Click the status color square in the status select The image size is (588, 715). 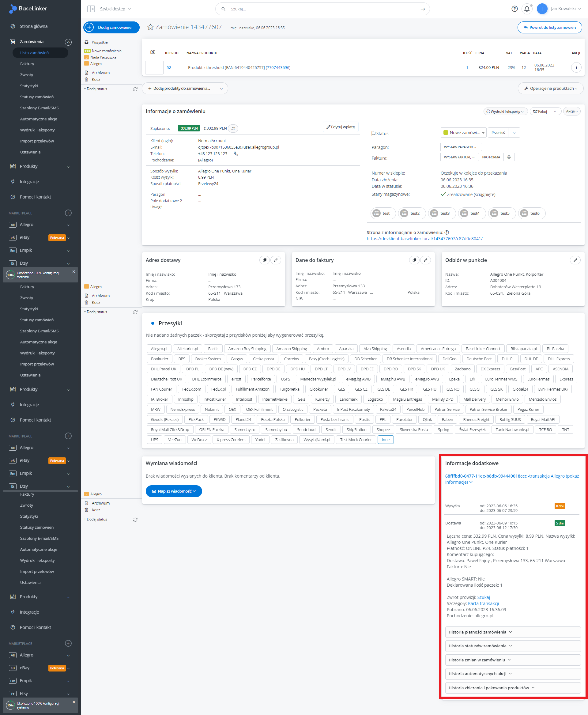[x=446, y=133]
